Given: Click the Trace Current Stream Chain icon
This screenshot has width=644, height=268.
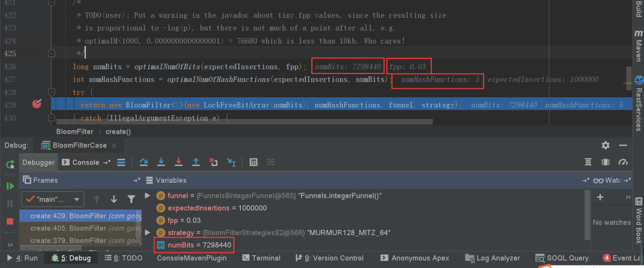Looking at the screenshot, I should (271, 162).
